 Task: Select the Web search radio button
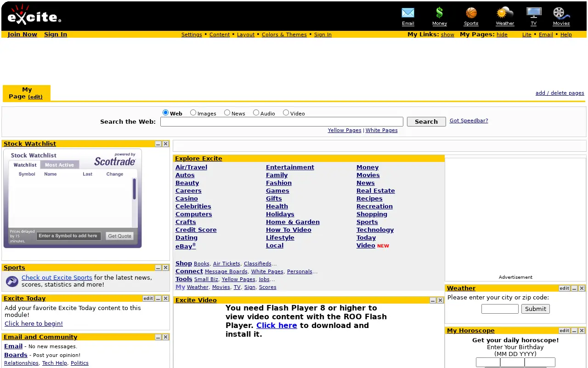pyautogui.click(x=166, y=113)
